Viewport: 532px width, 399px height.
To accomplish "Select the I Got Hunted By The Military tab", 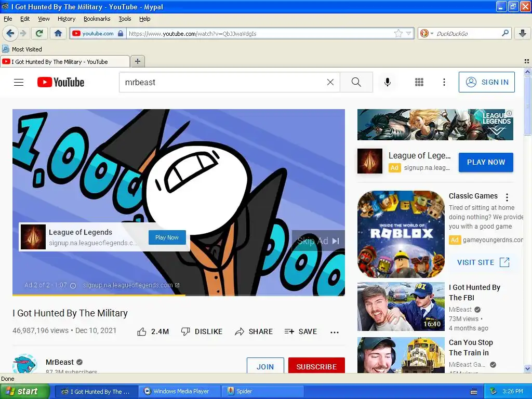I will [64, 62].
